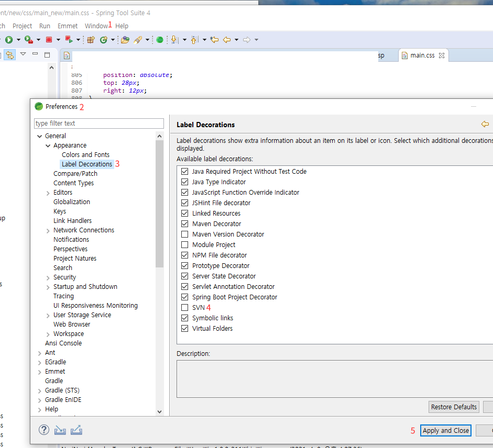Viewport: 493px width, 448px height.
Task: Click the Last Edit Location icon
Action: [214, 40]
